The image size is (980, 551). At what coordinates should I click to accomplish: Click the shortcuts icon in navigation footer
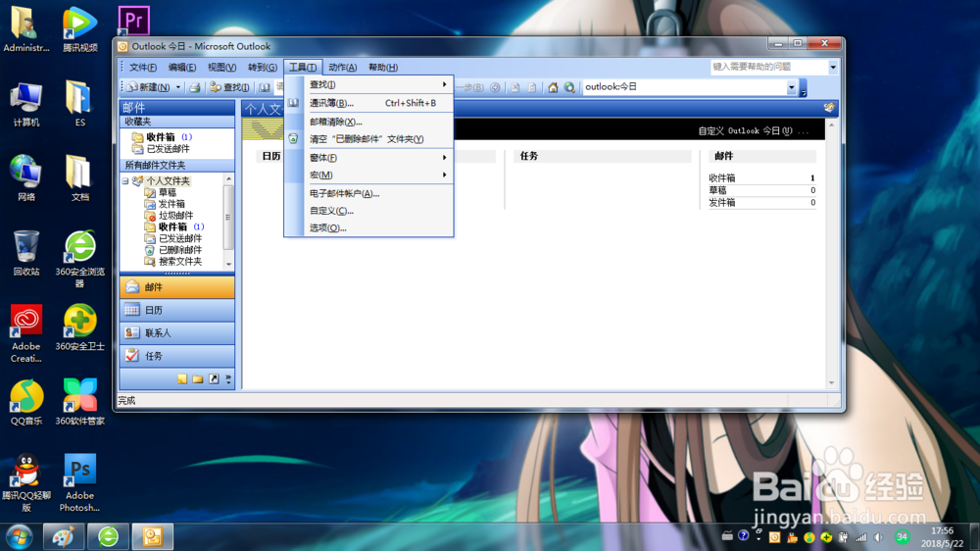point(214,379)
